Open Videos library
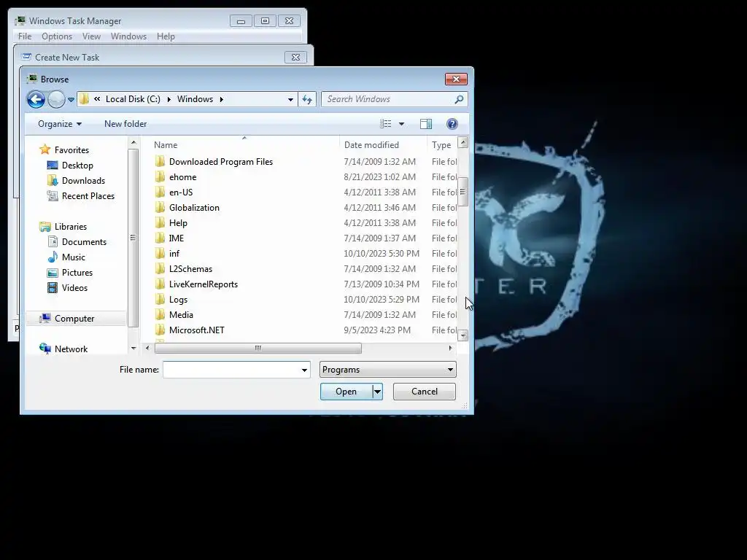747x560 pixels. point(74,287)
